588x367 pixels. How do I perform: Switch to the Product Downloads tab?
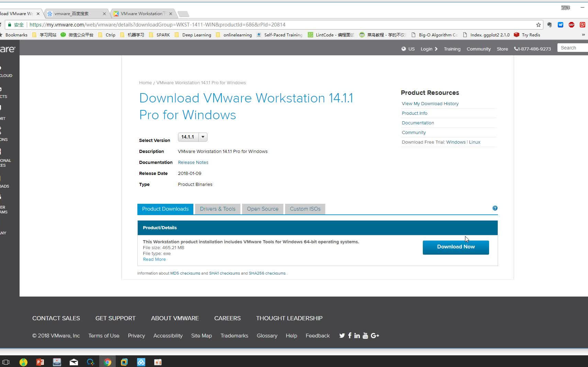point(166,209)
